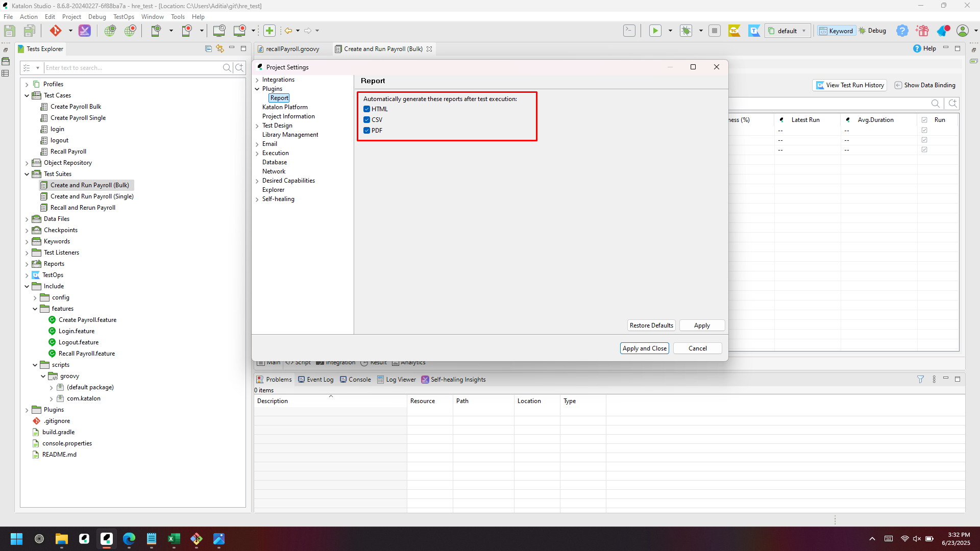Expand the Desired Capabilities settings node
Viewport: 980px width, 551px height.
[x=257, y=181]
